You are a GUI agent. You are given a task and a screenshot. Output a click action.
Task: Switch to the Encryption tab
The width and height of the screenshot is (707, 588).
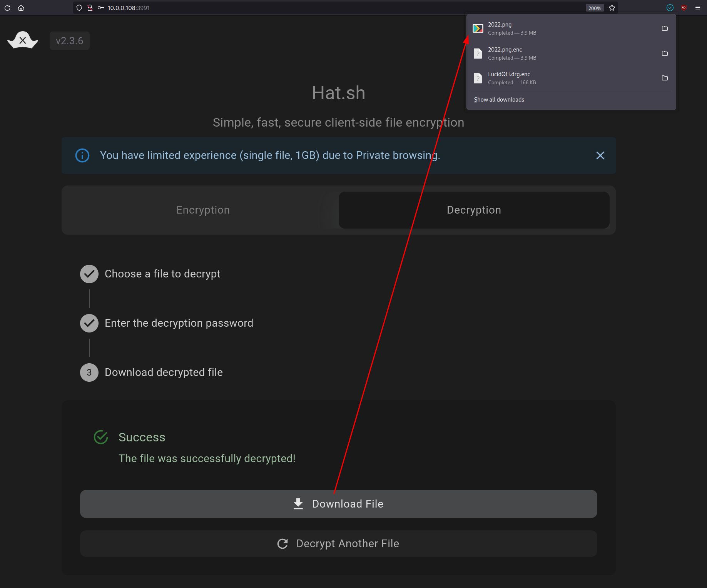point(203,210)
